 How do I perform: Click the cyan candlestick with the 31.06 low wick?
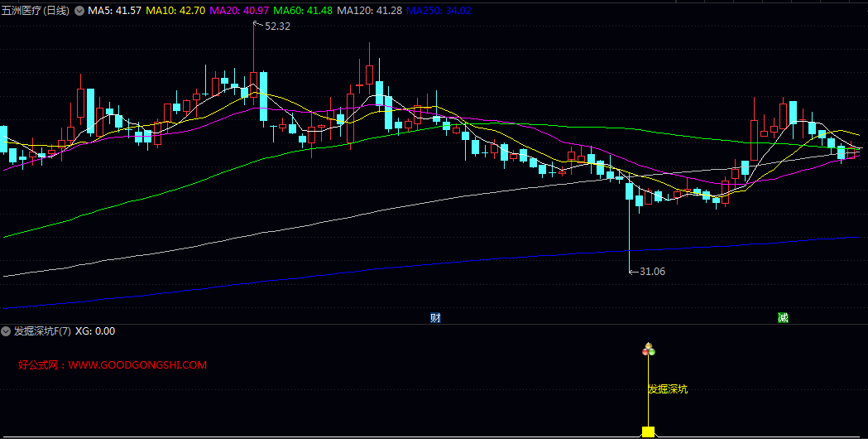[x=630, y=191]
